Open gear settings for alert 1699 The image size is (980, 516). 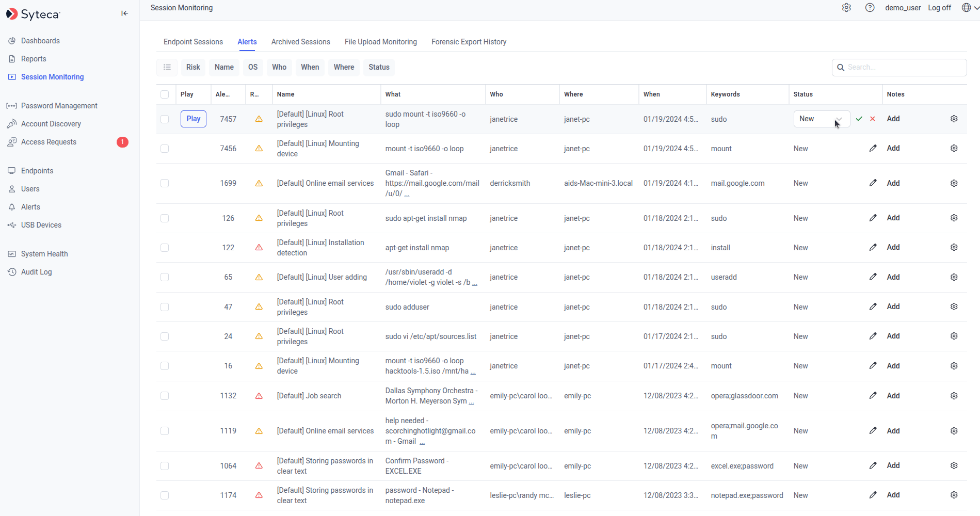954,183
